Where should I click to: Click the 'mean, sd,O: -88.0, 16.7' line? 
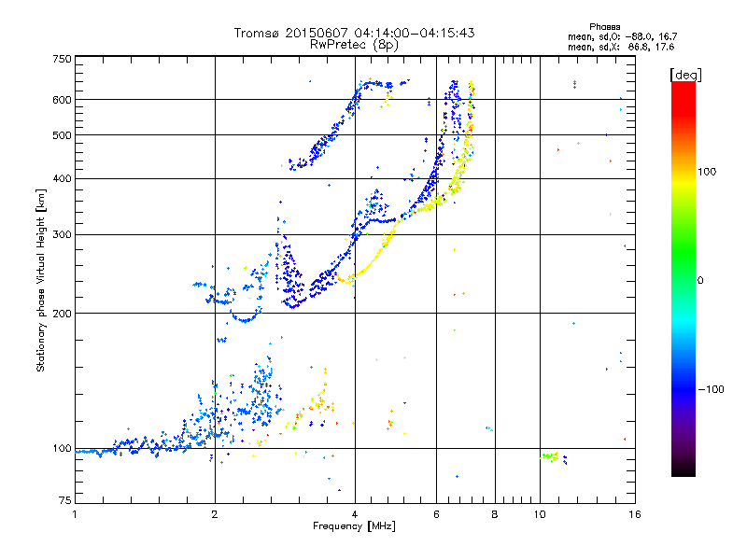[622, 36]
